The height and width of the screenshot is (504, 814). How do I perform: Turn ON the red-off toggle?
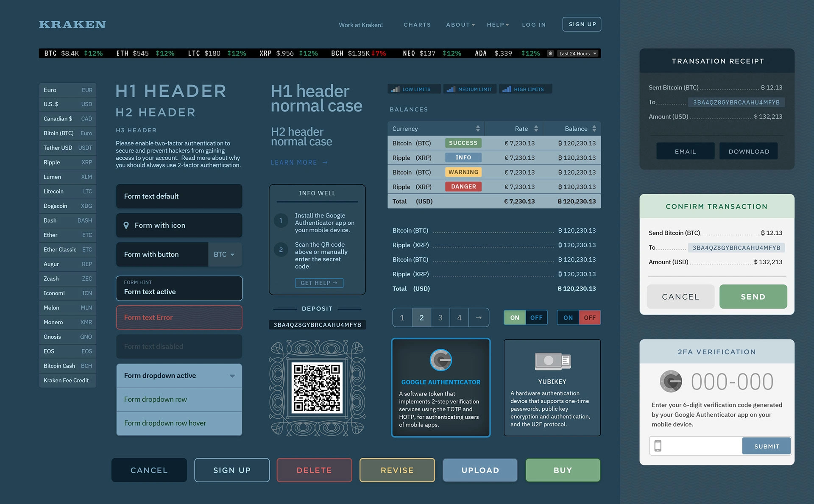568,317
